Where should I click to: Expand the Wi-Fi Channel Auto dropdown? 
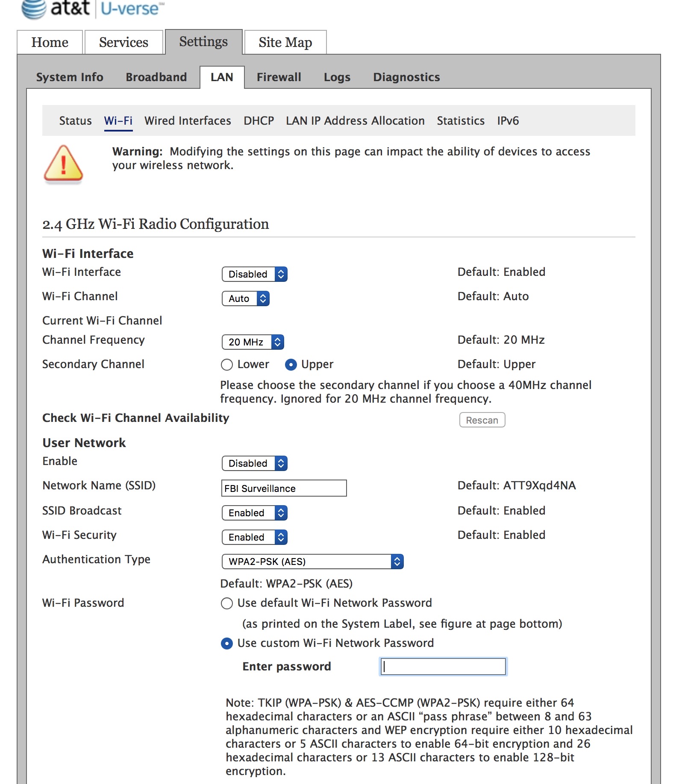click(x=245, y=298)
